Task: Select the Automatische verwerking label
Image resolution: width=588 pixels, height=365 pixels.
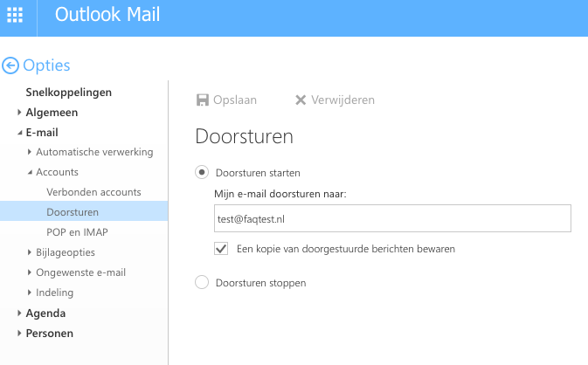Action: (94, 152)
